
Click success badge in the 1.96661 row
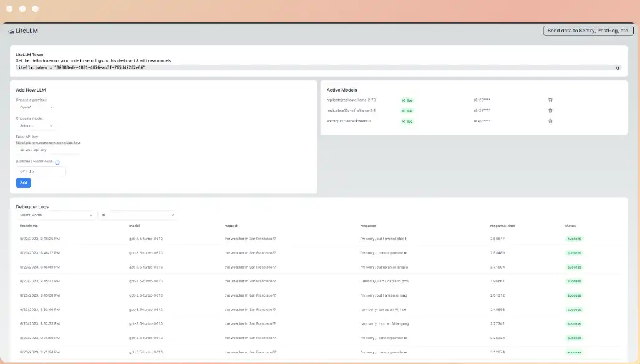coord(574,281)
